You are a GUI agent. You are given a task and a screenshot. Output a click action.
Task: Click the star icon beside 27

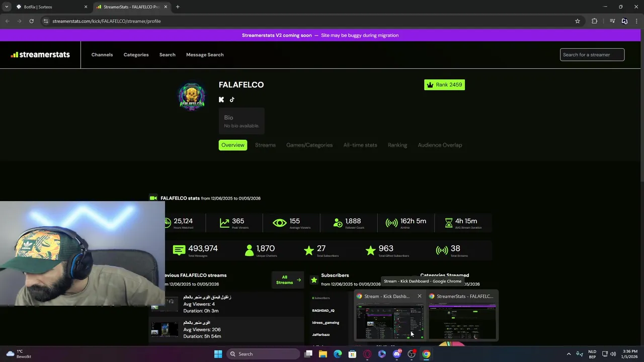[x=309, y=250]
